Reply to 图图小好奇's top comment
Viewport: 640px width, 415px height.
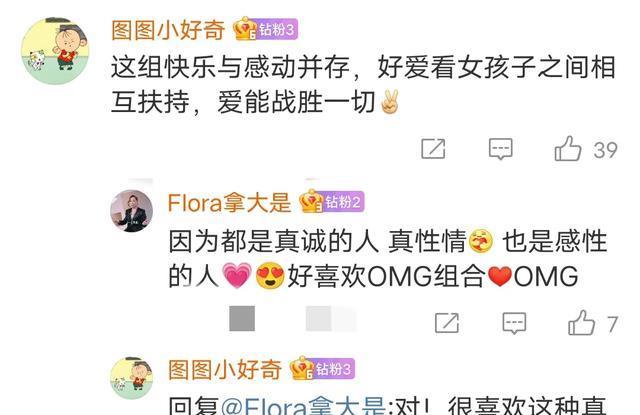(x=500, y=149)
